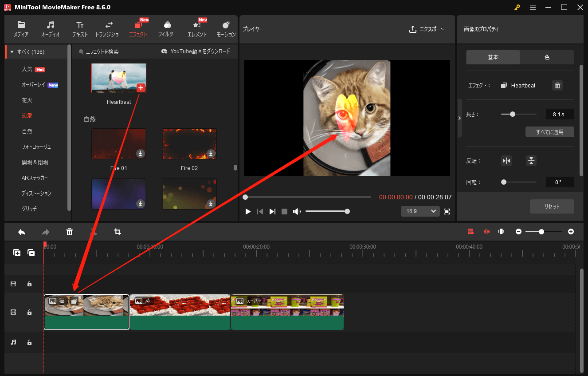Collapse the properties panel with the chevron
Viewport: 588px width, 376px height.
pyautogui.click(x=459, y=118)
